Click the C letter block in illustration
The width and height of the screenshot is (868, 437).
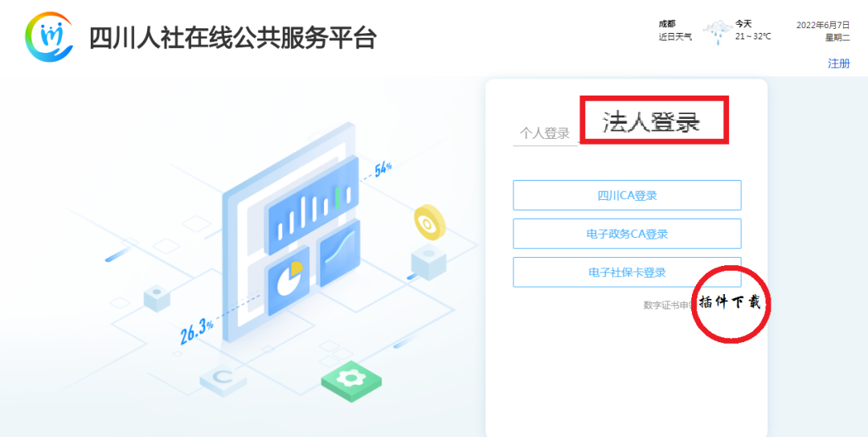pos(223,381)
